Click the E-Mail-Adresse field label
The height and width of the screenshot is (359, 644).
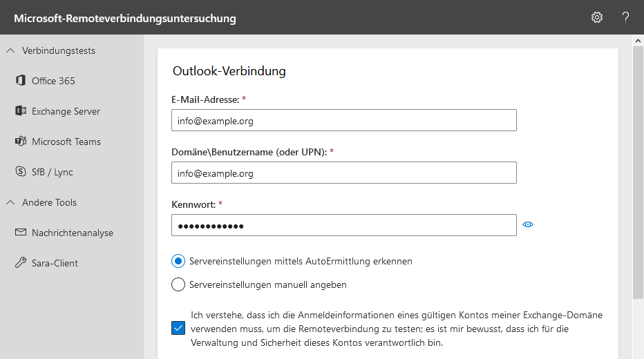pos(205,99)
